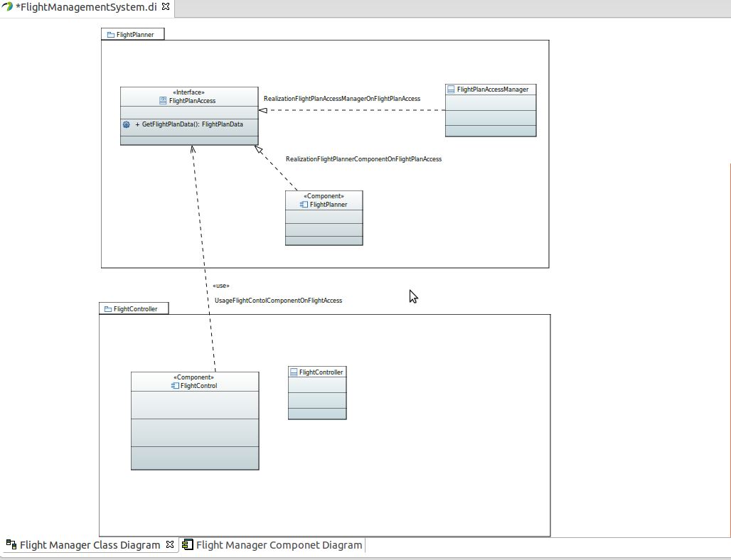The height and width of the screenshot is (560, 731).
Task: Select the «Component» stereotype above FlightPlanner
Action: pyautogui.click(x=324, y=196)
